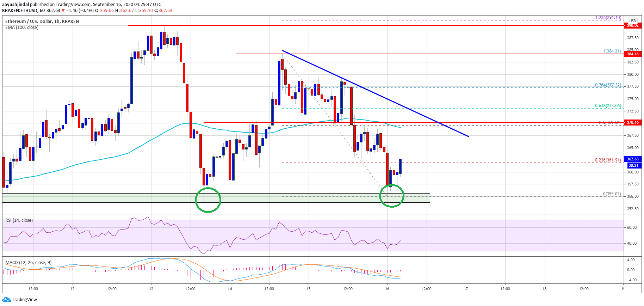644x306 pixels.
Task: Click the 390.02 red price tag
Action: click(633, 25)
